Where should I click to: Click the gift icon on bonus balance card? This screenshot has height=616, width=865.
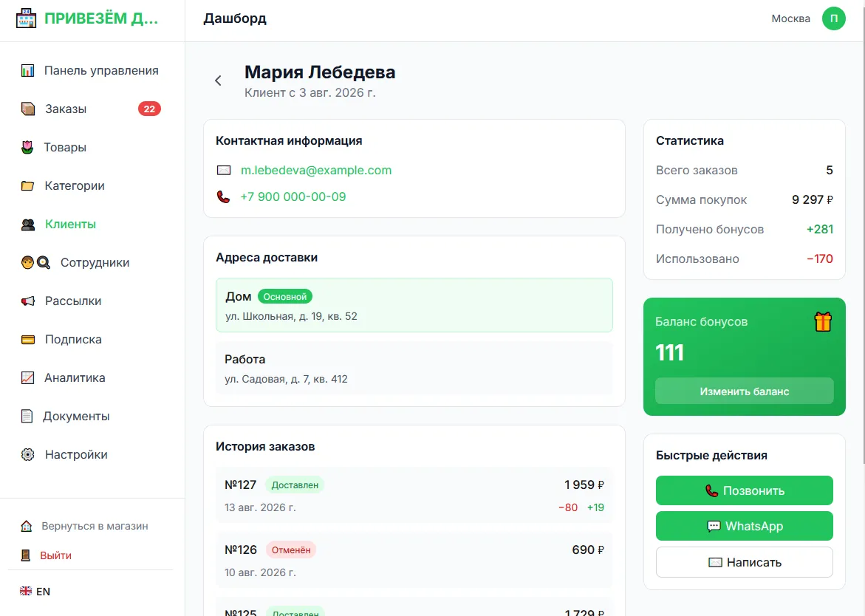[822, 321]
